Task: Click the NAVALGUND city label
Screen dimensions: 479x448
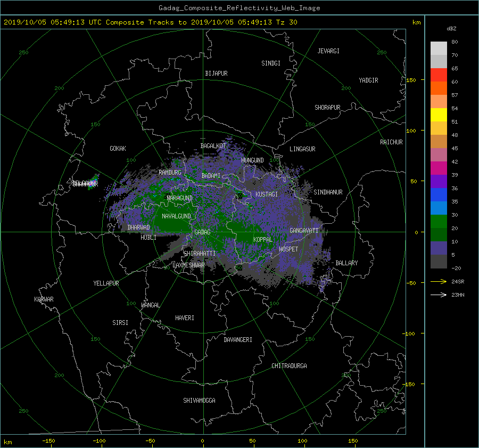Action: click(x=176, y=216)
